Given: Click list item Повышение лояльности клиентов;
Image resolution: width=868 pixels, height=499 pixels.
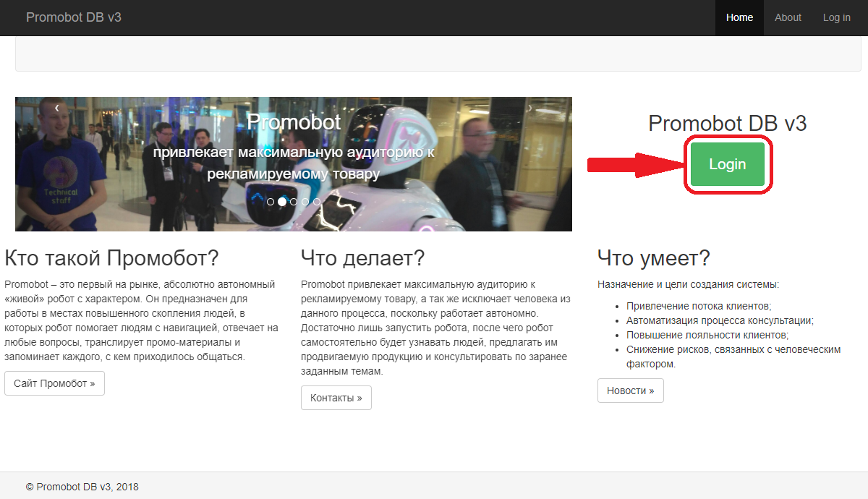Looking at the screenshot, I should coord(707,335).
